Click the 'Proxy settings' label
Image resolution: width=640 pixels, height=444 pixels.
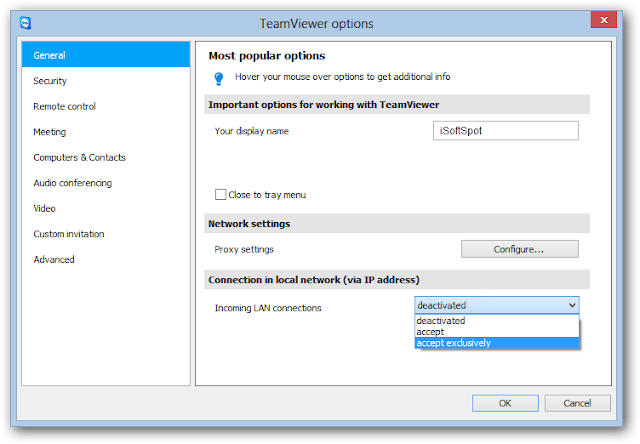tap(244, 249)
